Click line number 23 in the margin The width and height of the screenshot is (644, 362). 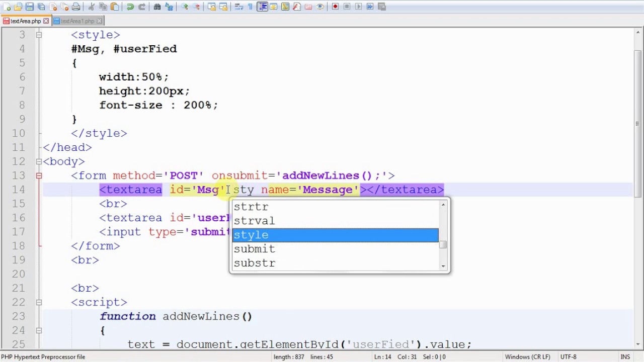coord(19,316)
